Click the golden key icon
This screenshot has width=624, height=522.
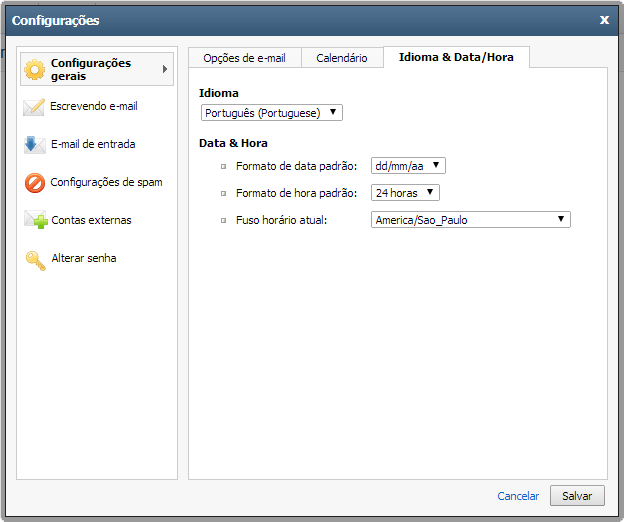[36, 261]
